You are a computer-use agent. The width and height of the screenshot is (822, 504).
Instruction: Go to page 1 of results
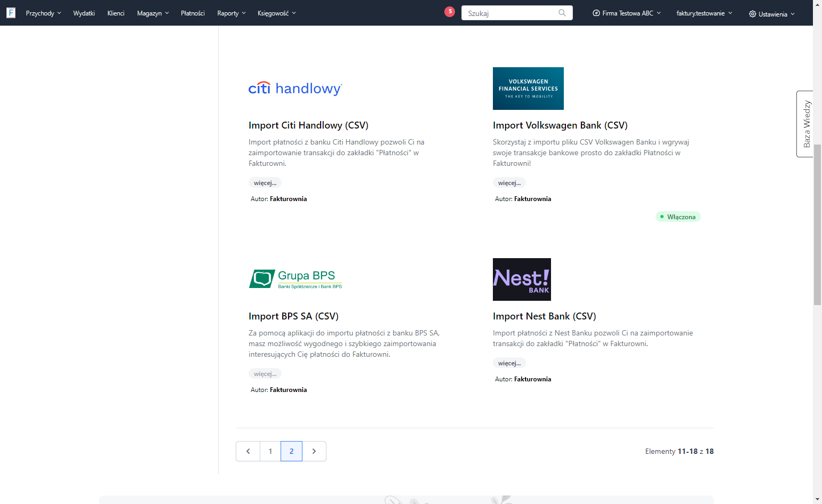coord(270,451)
